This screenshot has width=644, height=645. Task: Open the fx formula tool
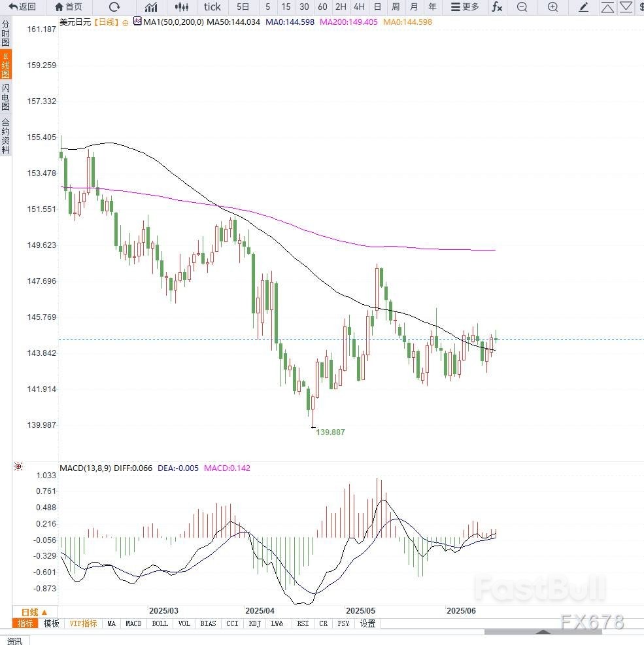point(497,7)
